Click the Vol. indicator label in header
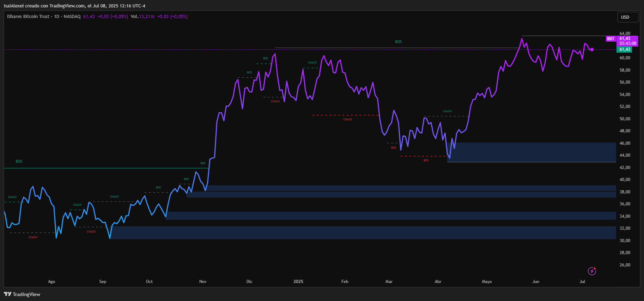The image size is (644, 301). coord(134,17)
